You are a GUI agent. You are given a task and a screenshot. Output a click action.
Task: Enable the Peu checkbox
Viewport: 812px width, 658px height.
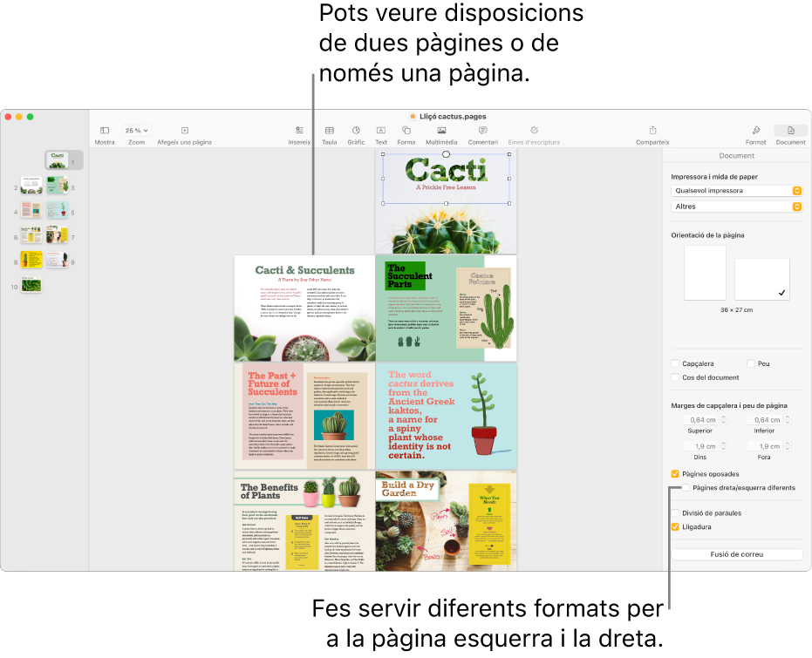pyautogui.click(x=751, y=363)
